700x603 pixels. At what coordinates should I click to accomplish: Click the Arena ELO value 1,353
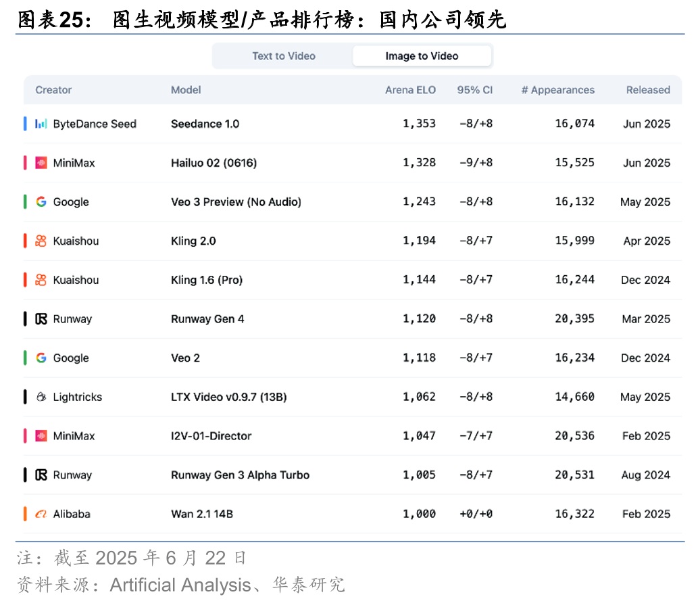pyautogui.click(x=419, y=123)
